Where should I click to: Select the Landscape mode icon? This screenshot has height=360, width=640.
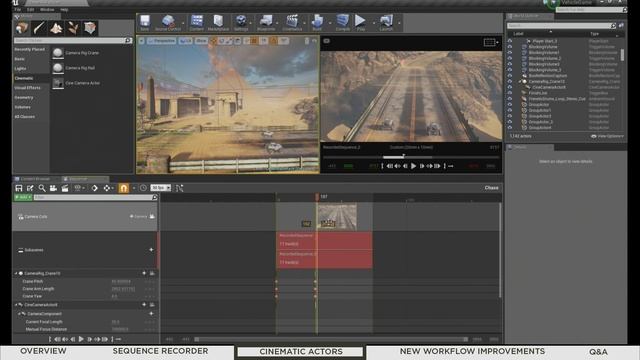56,28
